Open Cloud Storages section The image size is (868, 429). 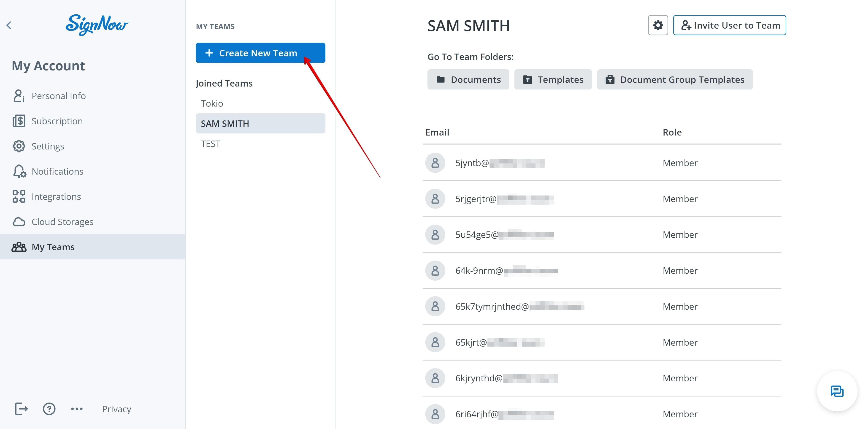93,222
